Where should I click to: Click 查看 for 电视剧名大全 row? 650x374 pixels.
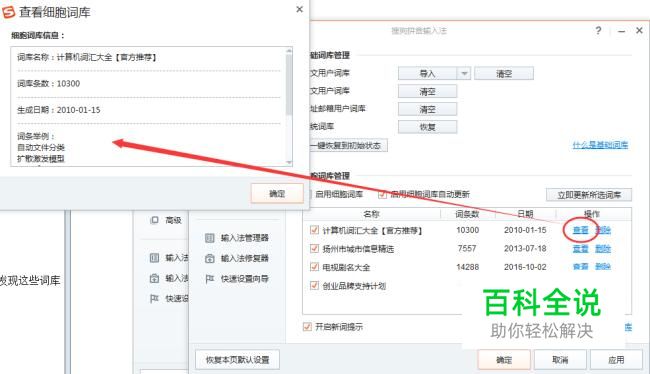tap(580, 267)
